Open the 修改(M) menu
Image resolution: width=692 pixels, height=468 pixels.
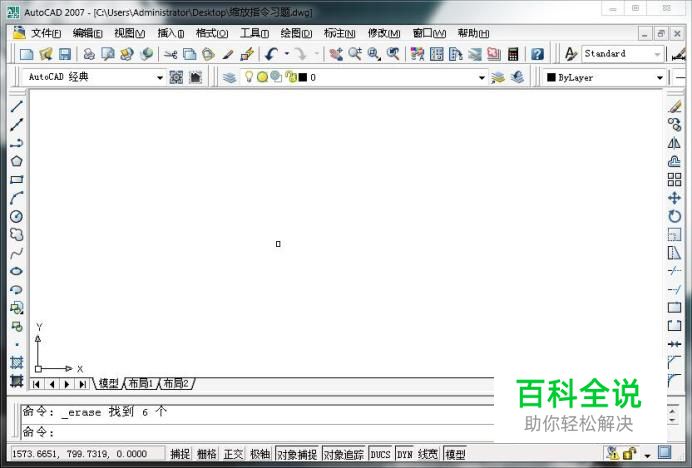coord(384,33)
